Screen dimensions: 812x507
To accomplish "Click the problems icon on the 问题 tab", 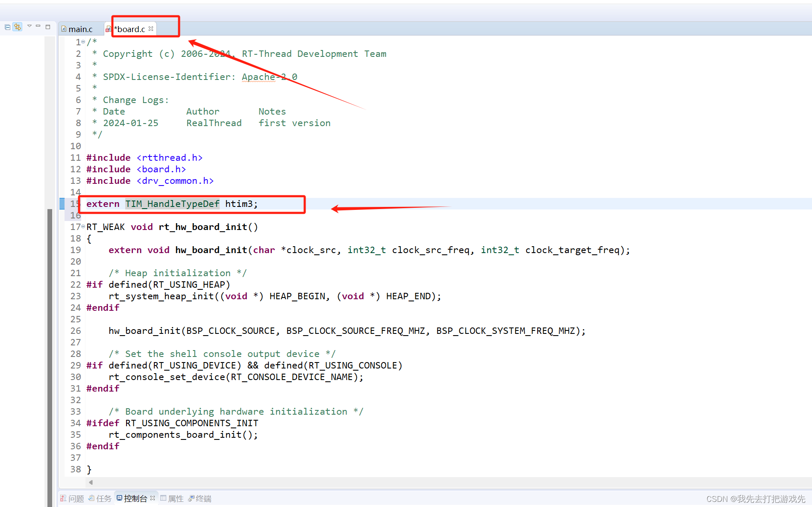I will (x=63, y=498).
